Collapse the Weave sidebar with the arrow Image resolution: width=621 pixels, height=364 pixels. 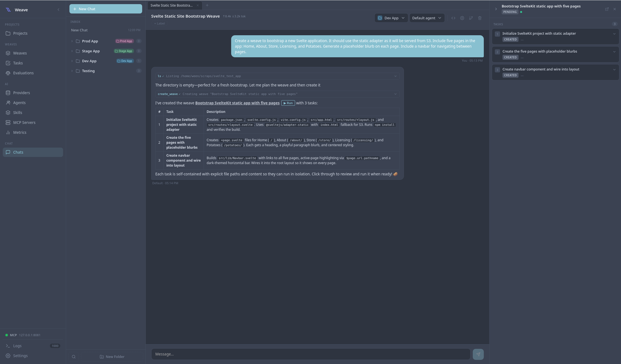(x=58, y=10)
